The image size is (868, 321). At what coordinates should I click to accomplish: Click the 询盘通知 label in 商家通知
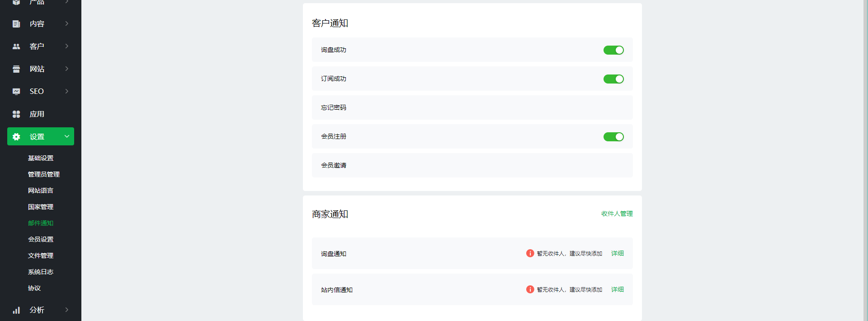click(x=334, y=254)
